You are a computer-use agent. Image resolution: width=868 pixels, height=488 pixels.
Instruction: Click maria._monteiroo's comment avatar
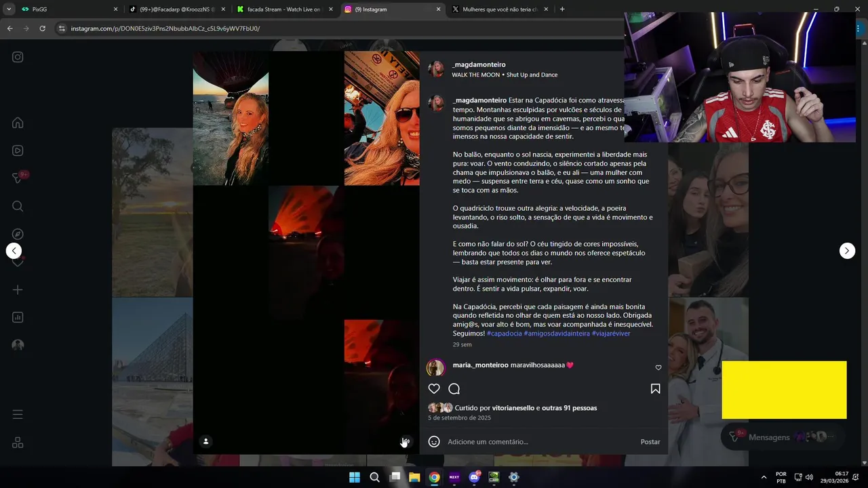point(435,367)
